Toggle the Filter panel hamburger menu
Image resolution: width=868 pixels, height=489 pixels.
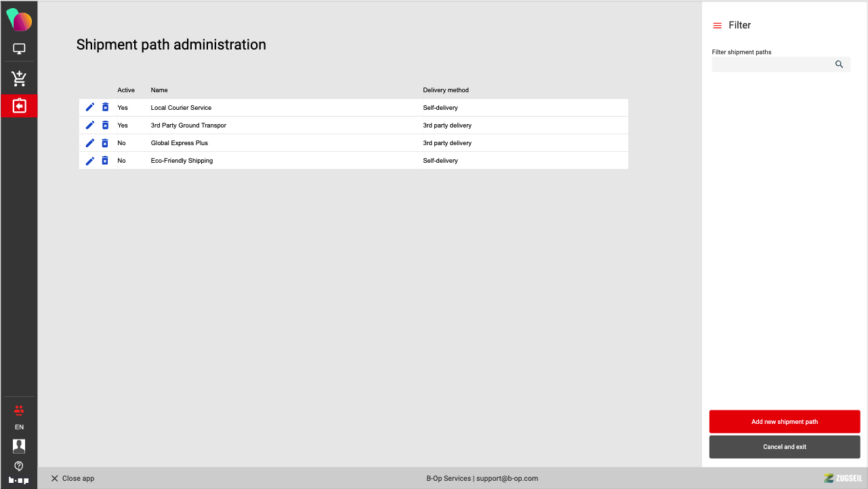click(718, 26)
